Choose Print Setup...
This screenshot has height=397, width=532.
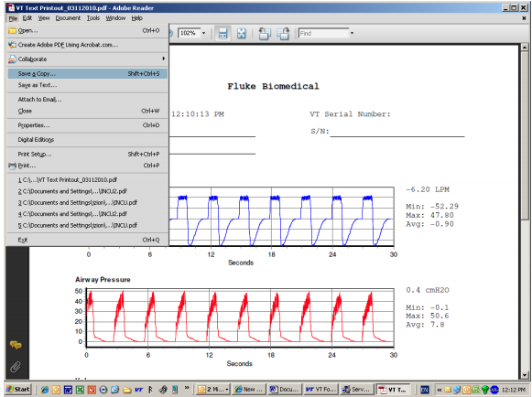coord(88,154)
